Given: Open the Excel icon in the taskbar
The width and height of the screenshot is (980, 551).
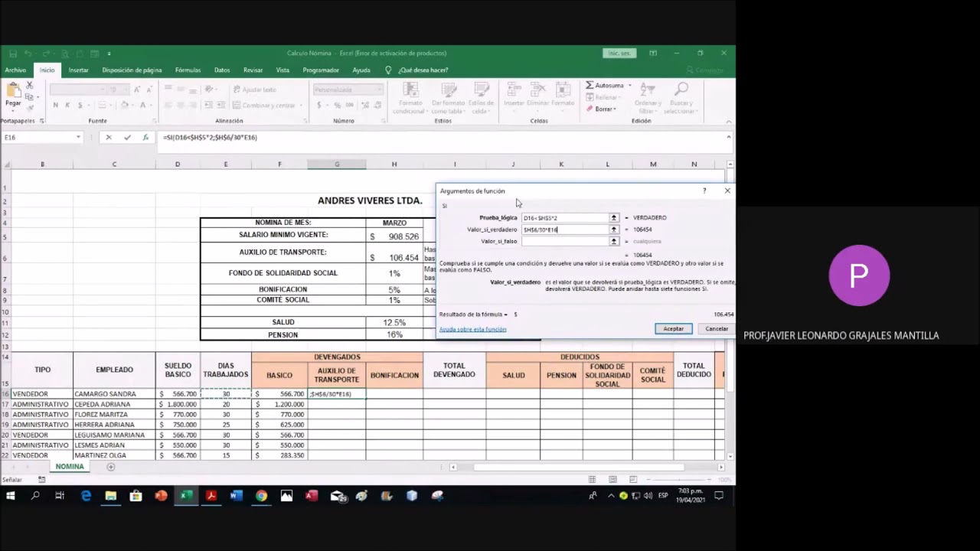Looking at the screenshot, I should click(185, 496).
